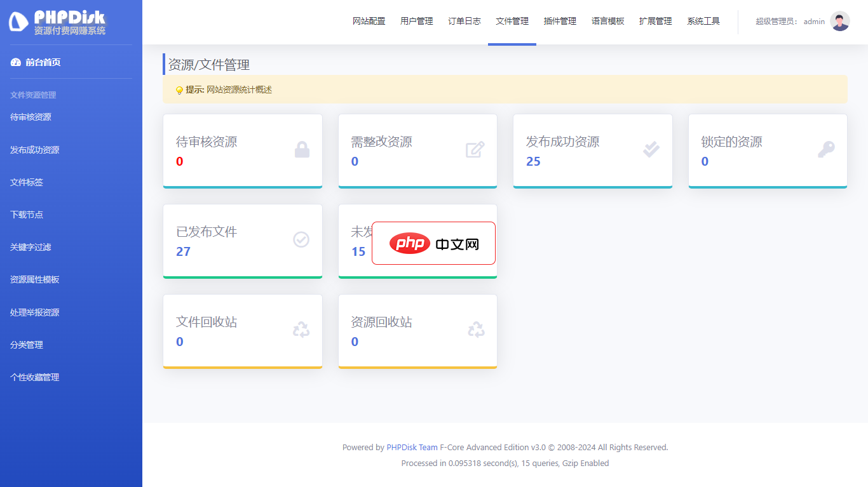Click the recycle icon on 资源回收站 card
868x487 pixels.
475,330
